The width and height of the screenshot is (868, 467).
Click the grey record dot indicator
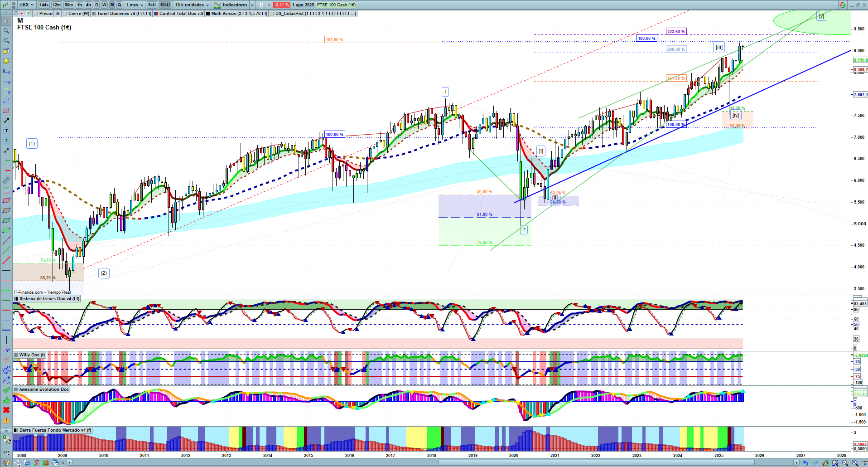click(x=269, y=5)
